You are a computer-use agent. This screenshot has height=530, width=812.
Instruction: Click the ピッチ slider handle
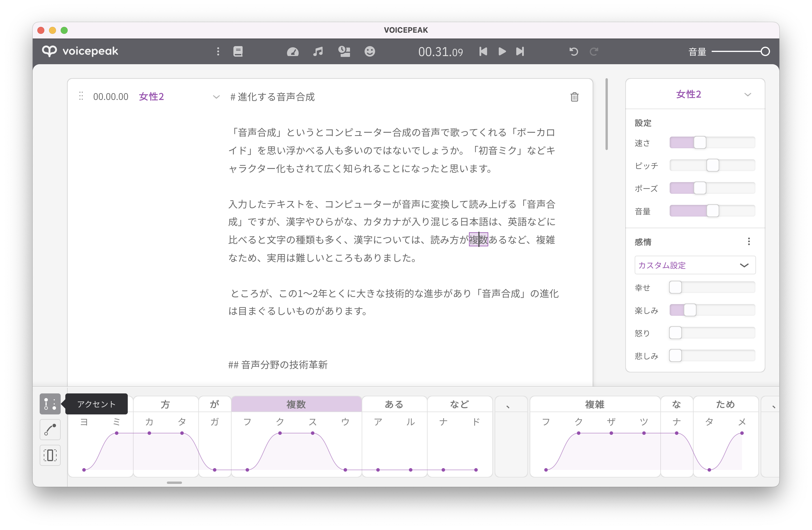(x=712, y=165)
